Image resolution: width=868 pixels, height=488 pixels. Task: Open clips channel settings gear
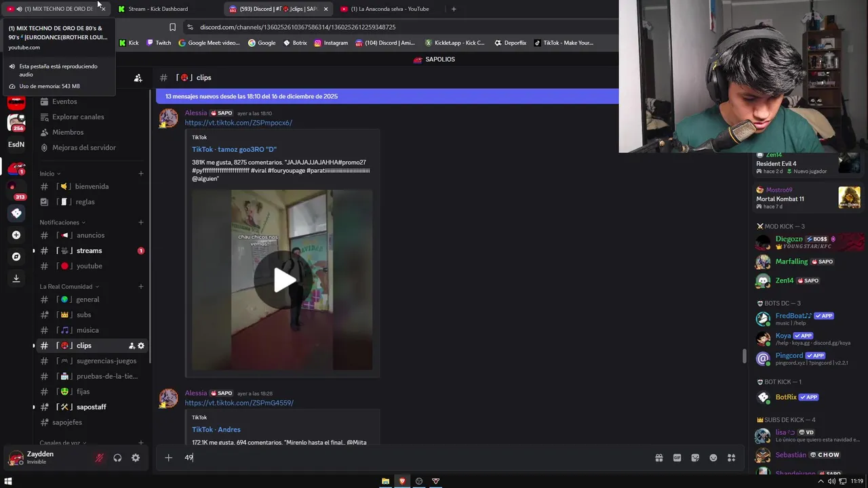coord(141,346)
